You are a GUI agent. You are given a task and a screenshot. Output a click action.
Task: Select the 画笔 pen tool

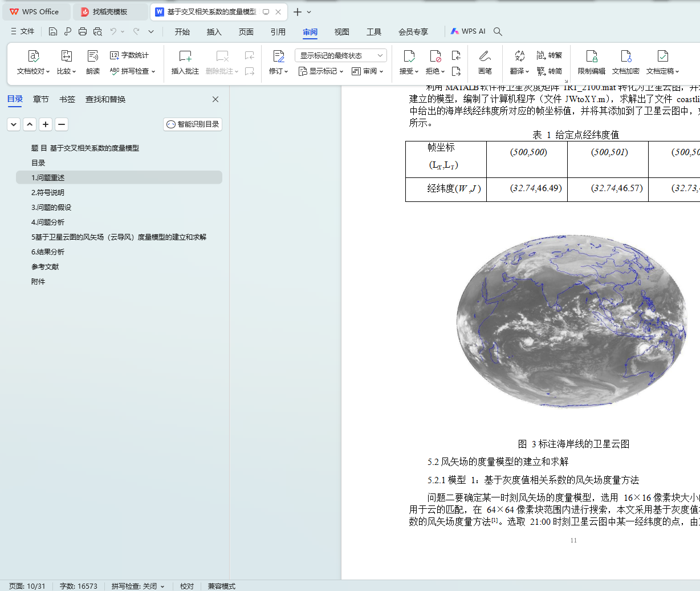coord(485,63)
